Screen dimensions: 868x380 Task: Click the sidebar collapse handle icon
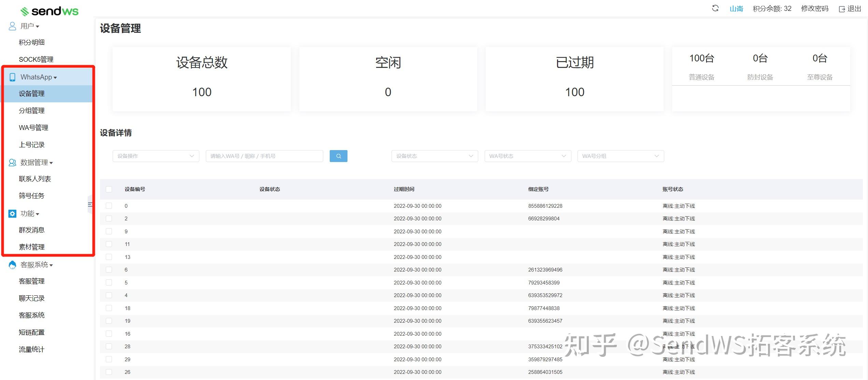[x=90, y=205]
